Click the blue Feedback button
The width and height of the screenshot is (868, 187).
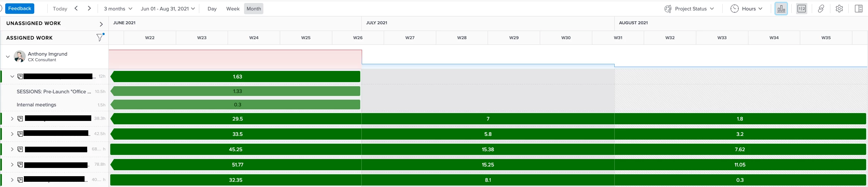pos(20,9)
